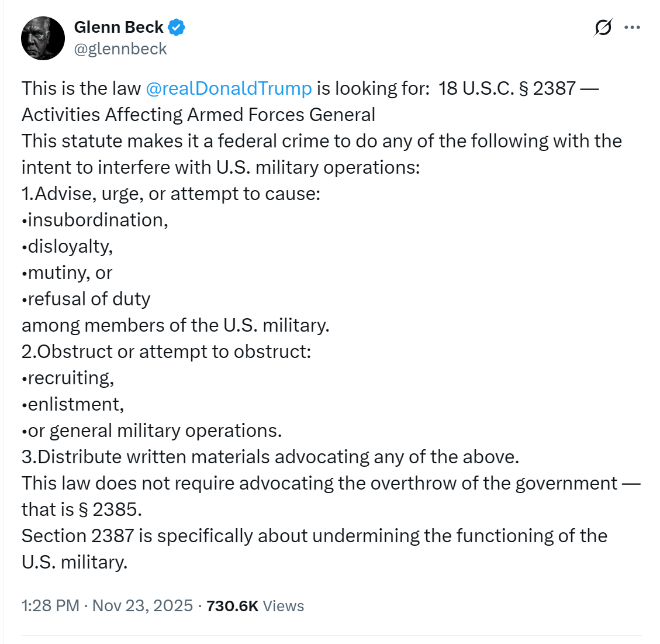Click the "enlistment" bullet line
This screenshot has width=660, height=644.
pos(74,404)
